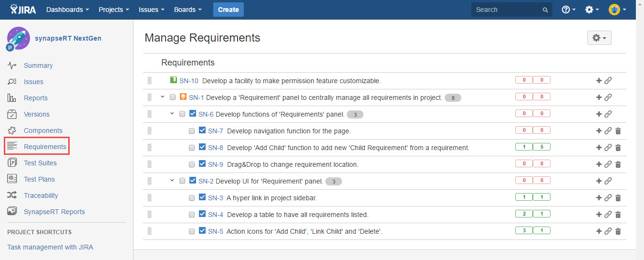The image size is (644, 260).
Task: Open Traceability in the sidebar
Action: (41, 195)
